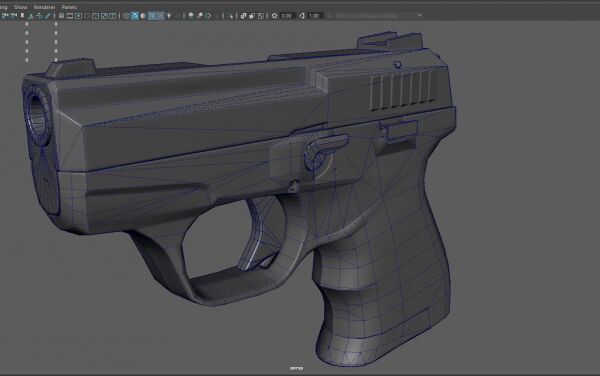Click the X-Ray Joints icon

tap(261, 16)
